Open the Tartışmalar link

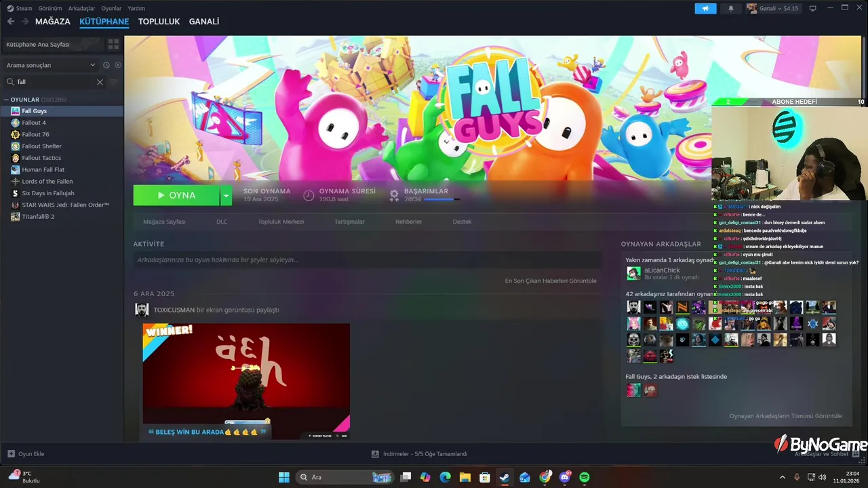tap(349, 222)
